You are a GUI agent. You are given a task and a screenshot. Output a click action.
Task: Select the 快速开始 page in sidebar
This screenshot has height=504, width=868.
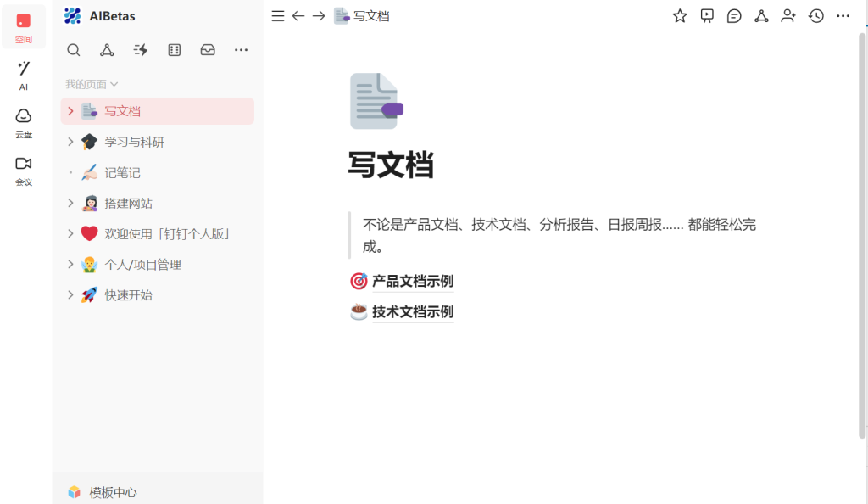click(x=131, y=294)
